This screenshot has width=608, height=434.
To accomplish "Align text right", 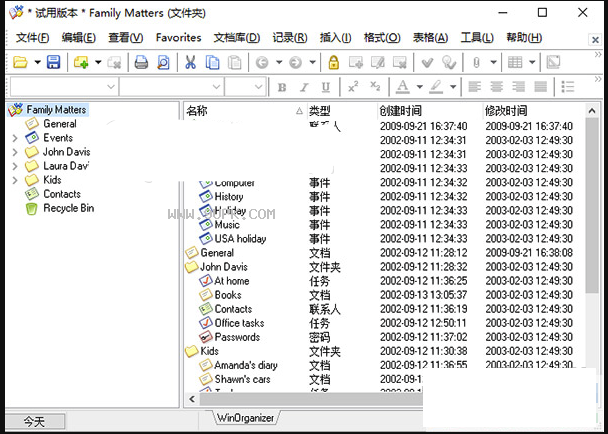I will pos(518,87).
